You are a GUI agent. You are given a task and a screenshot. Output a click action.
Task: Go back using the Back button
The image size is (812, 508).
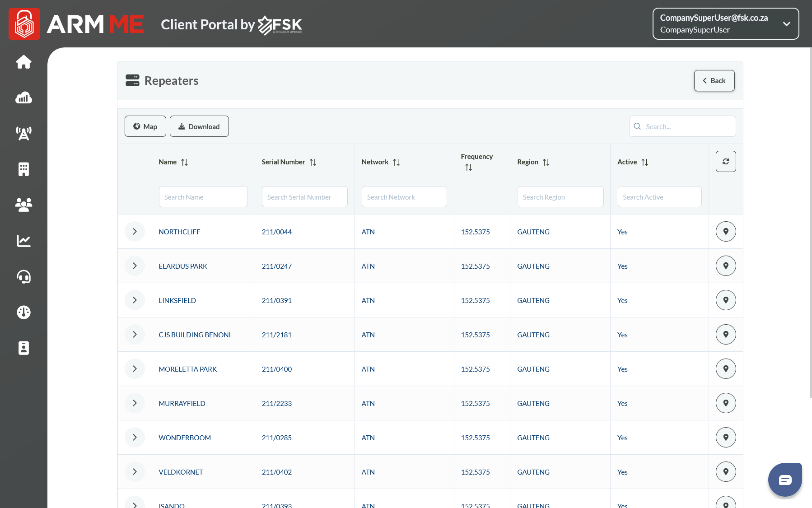click(x=714, y=81)
